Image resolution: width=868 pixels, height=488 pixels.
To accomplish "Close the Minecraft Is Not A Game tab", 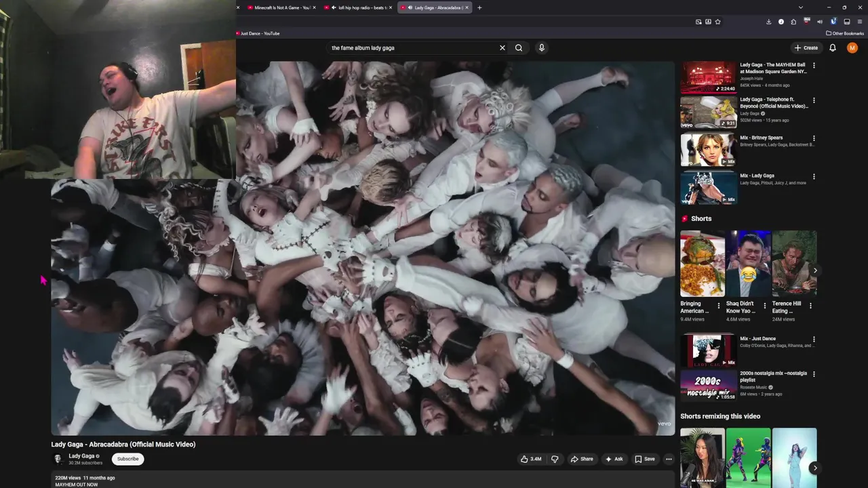I will 314,7.
